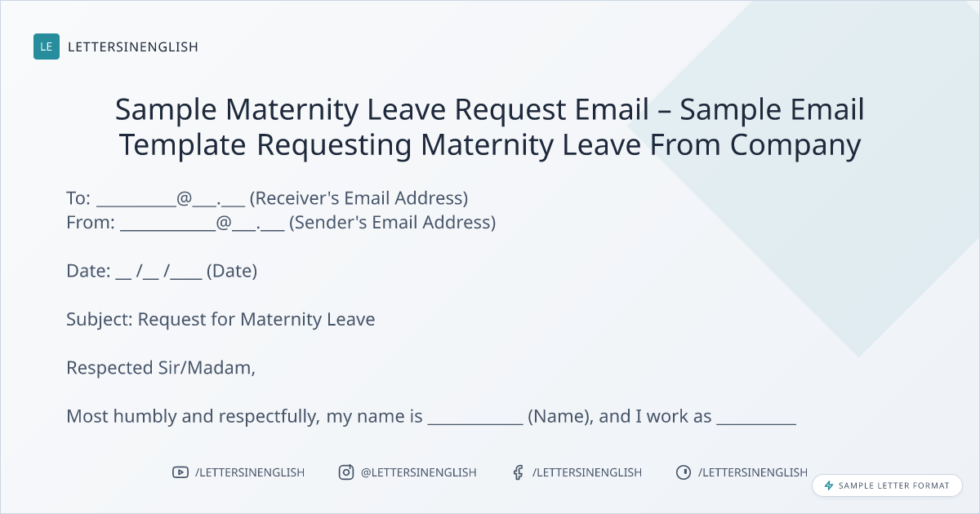Click the lightning bolt icon in badge
Viewport: 980px width, 514px height.
click(x=829, y=485)
